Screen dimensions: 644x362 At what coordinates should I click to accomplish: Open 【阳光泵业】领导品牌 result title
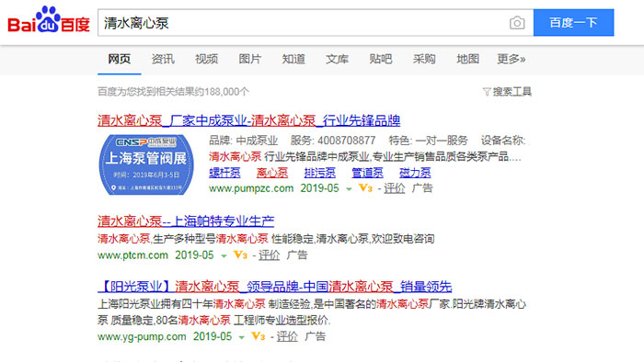[275, 287]
